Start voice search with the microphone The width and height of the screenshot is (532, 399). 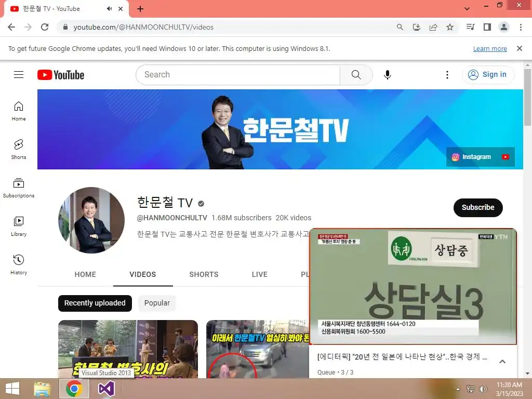pos(388,75)
